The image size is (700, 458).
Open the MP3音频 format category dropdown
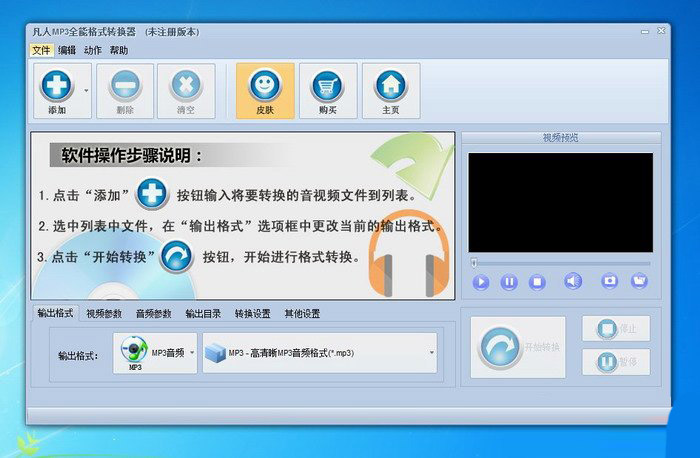pos(155,353)
